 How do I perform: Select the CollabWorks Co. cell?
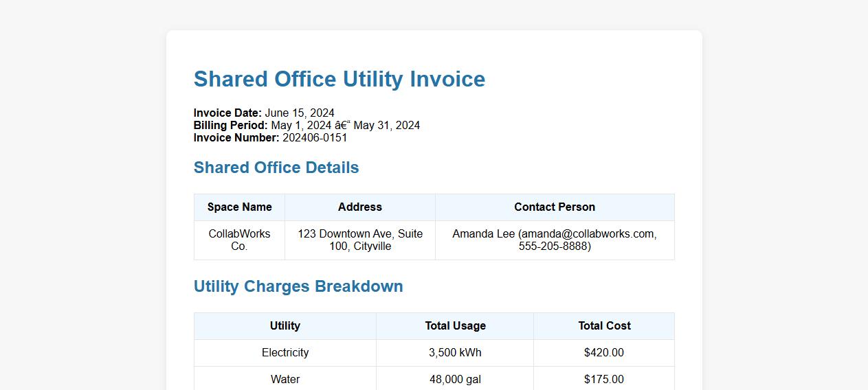coord(239,240)
